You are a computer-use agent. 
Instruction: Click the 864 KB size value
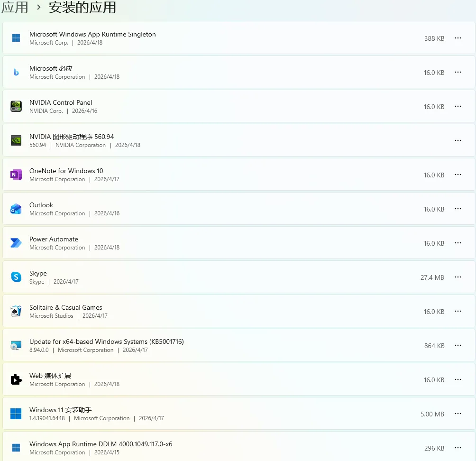(434, 346)
